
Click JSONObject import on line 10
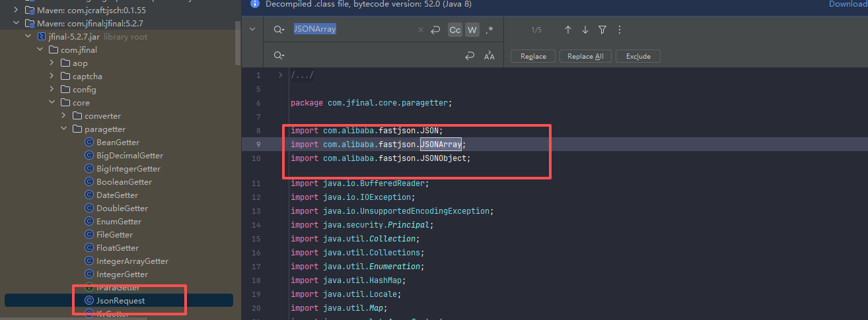coord(380,158)
